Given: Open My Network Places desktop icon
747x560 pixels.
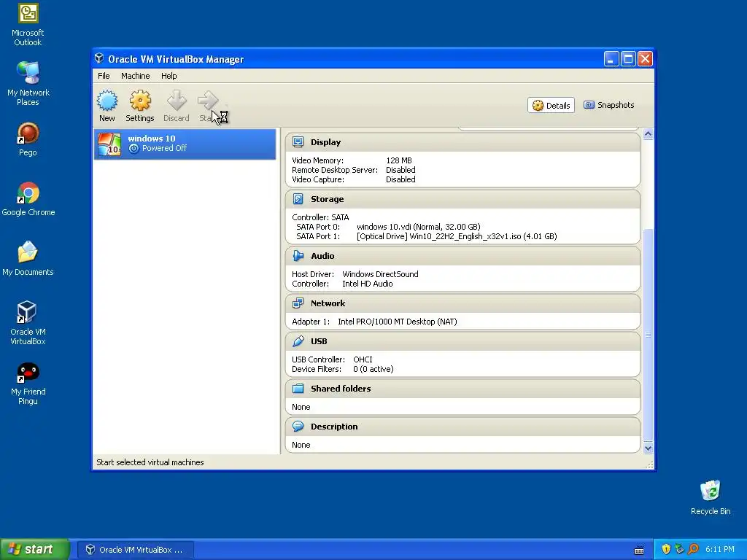Looking at the screenshot, I should click(28, 73).
